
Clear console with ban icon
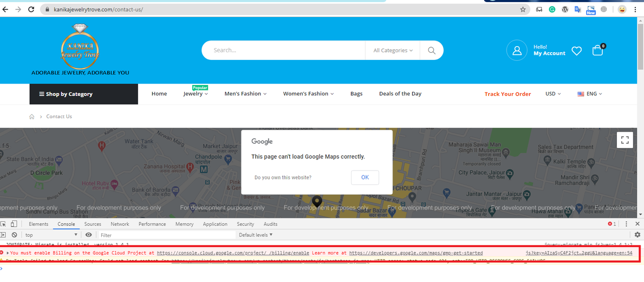[x=14, y=235]
